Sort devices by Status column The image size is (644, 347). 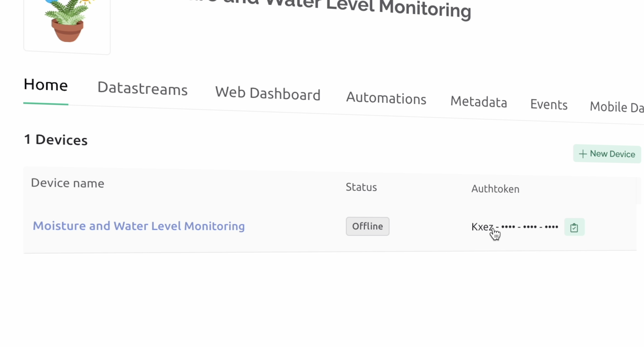click(361, 187)
